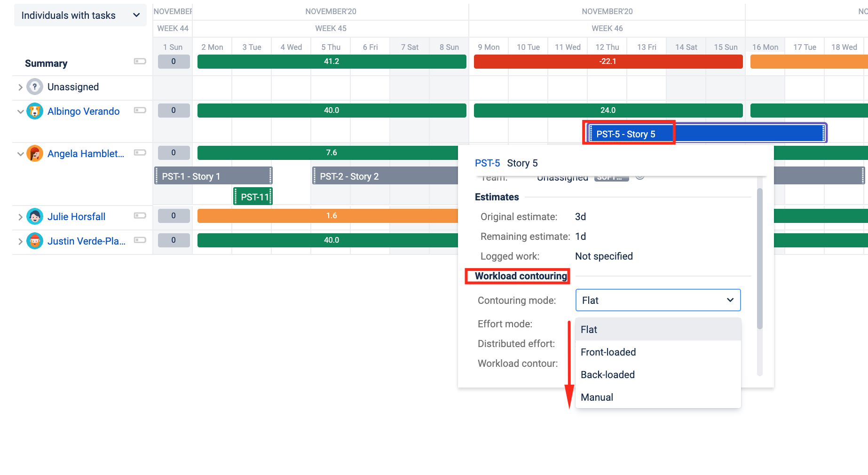Click the 12 Thu day header
The image size is (868, 475).
click(607, 47)
